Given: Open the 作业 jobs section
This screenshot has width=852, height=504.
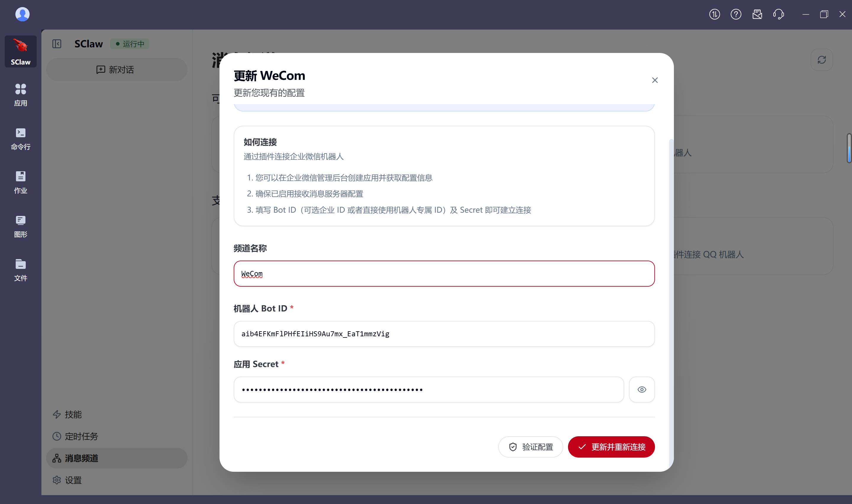Looking at the screenshot, I should (x=21, y=182).
